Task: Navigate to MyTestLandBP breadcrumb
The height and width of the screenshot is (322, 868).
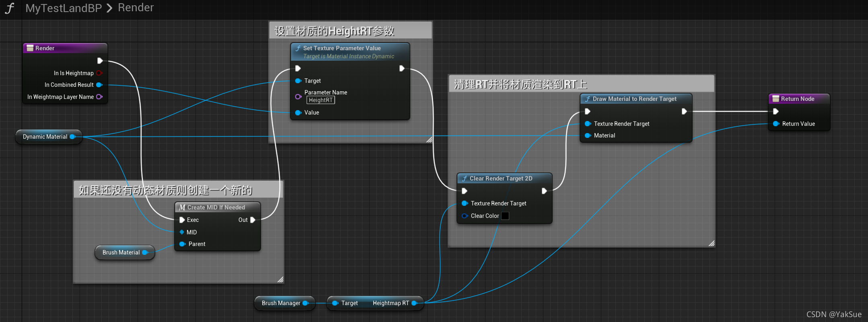Action: tap(64, 8)
